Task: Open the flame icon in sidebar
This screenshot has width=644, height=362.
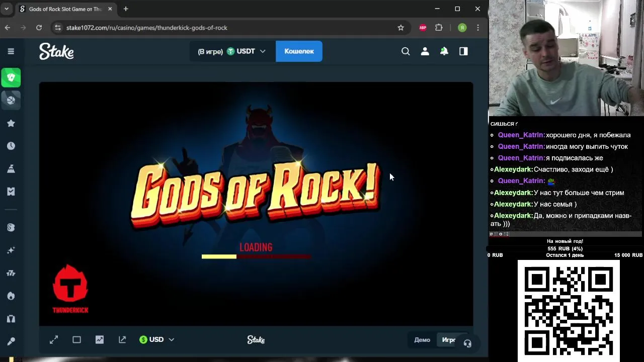Action: tap(11, 296)
